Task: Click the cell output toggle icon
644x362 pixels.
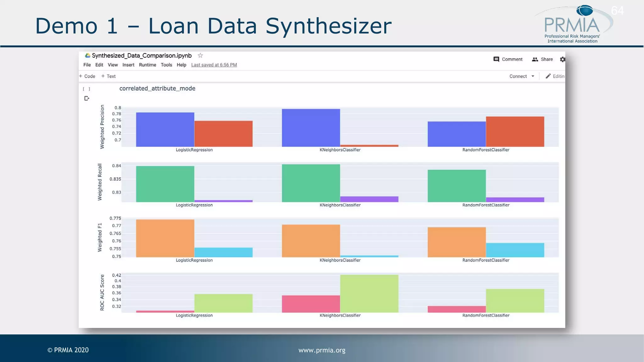Action: pos(87,98)
